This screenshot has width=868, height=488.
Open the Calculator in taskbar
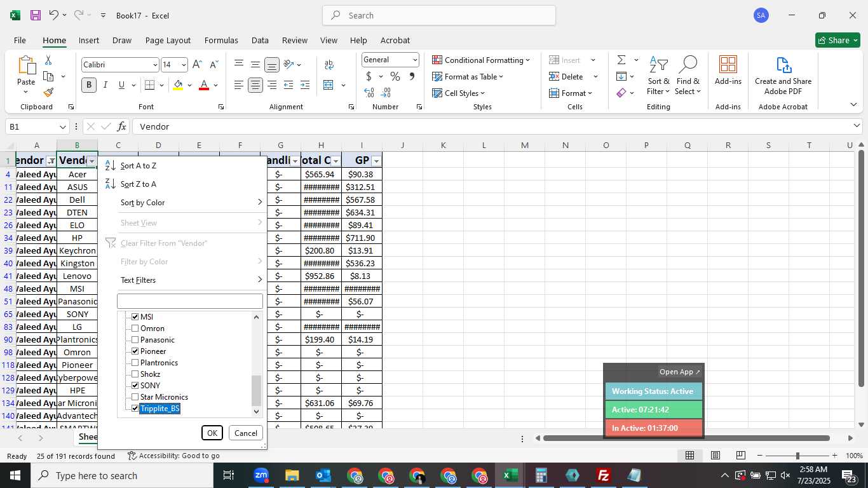541,475
